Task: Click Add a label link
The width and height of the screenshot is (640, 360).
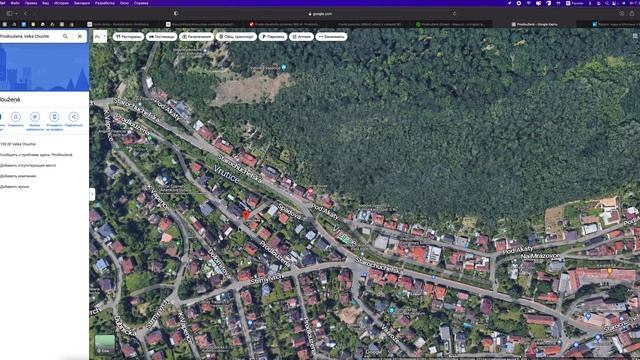Action: (14, 187)
